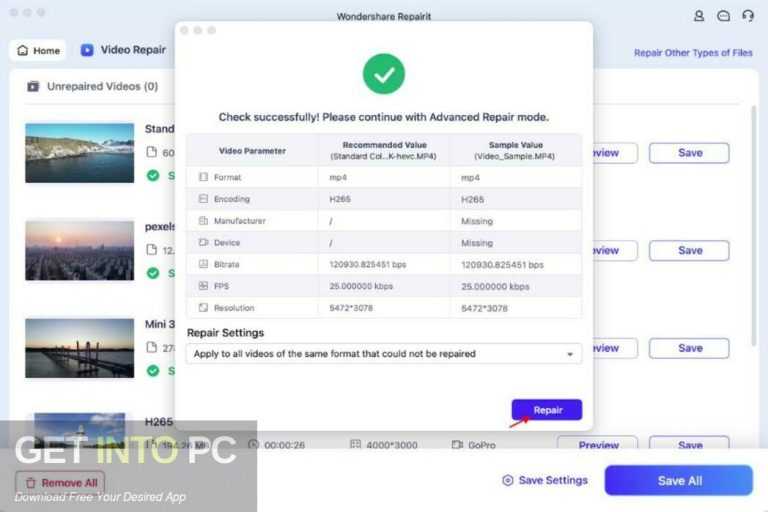
Task: Click the Home house icon
Action: point(22,50)
